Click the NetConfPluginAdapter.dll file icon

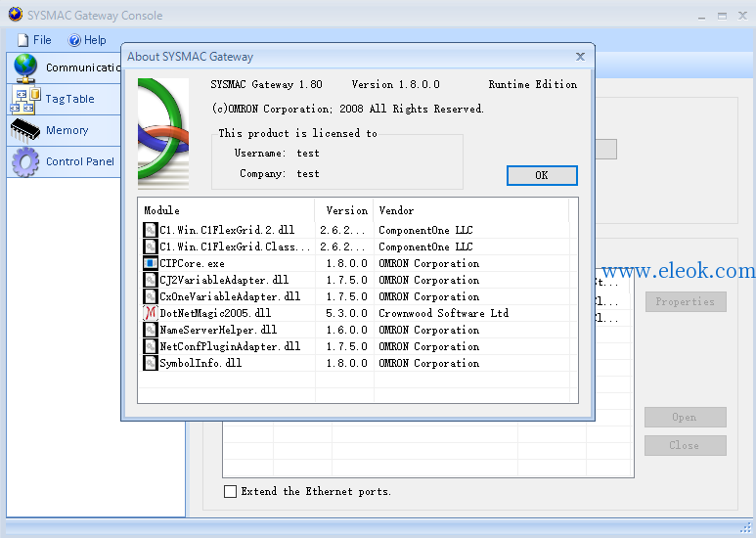[151, 346]
